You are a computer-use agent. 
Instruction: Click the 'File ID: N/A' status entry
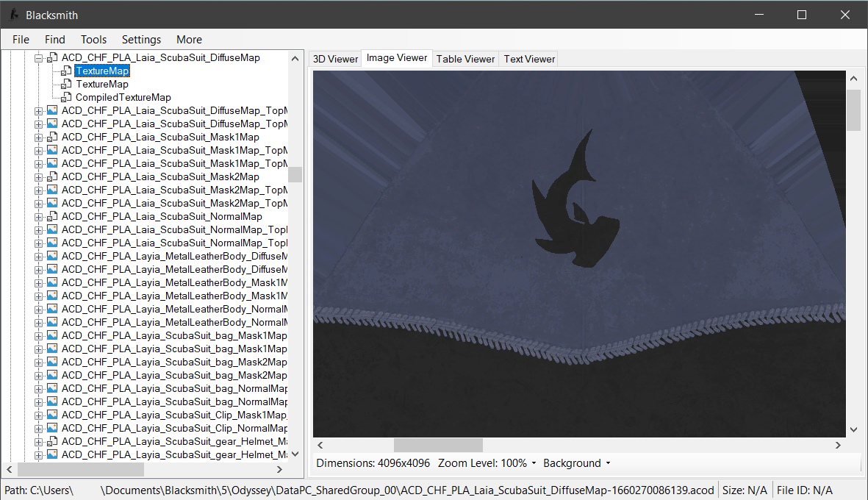[x=804, y=490]
